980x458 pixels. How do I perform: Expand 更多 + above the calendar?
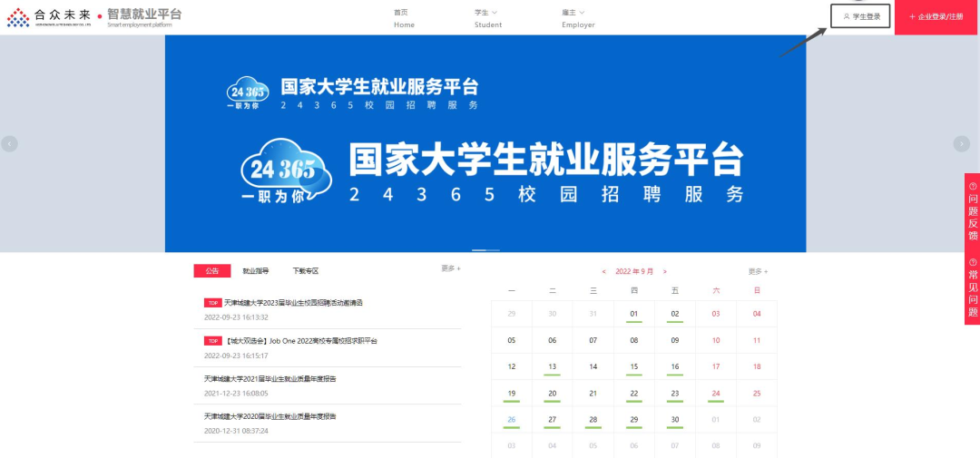click(x=758, y=271)
